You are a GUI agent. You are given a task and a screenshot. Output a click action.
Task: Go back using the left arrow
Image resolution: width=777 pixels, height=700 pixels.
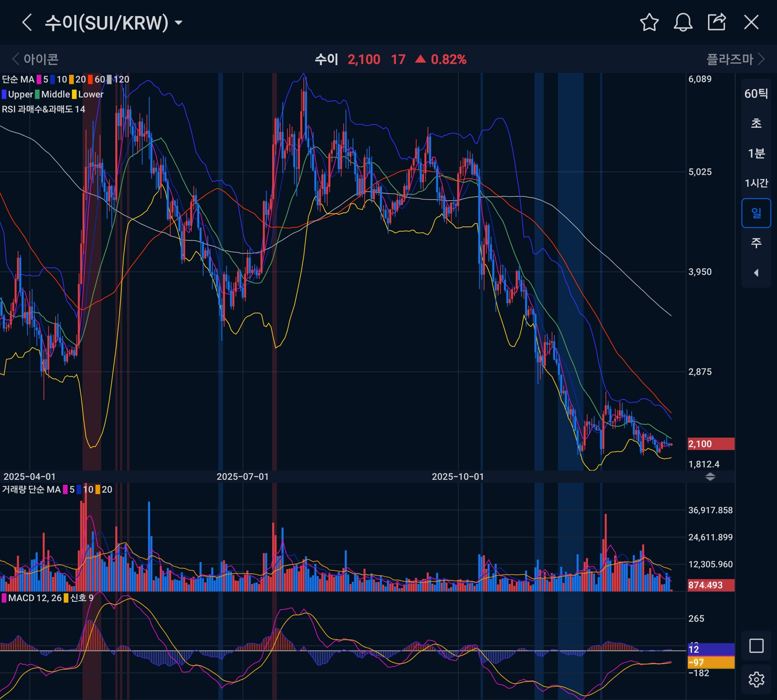27,22
